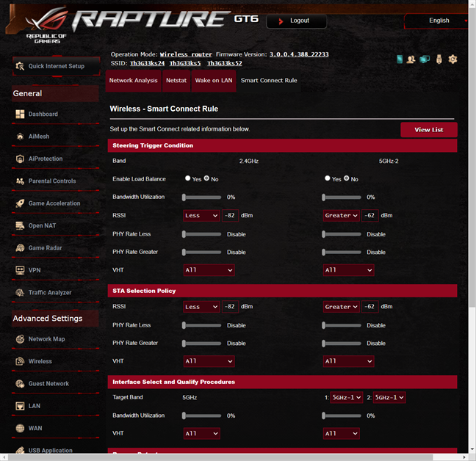This screenshot has height=461, width=476.
Task: Open AiProtection shield icon
Action: tap(20, 159)
